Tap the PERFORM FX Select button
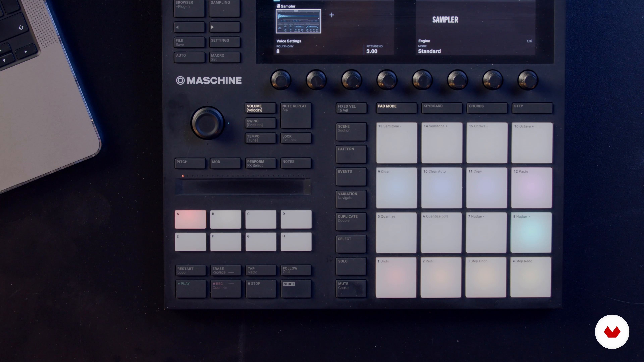 tap(261, 163)
